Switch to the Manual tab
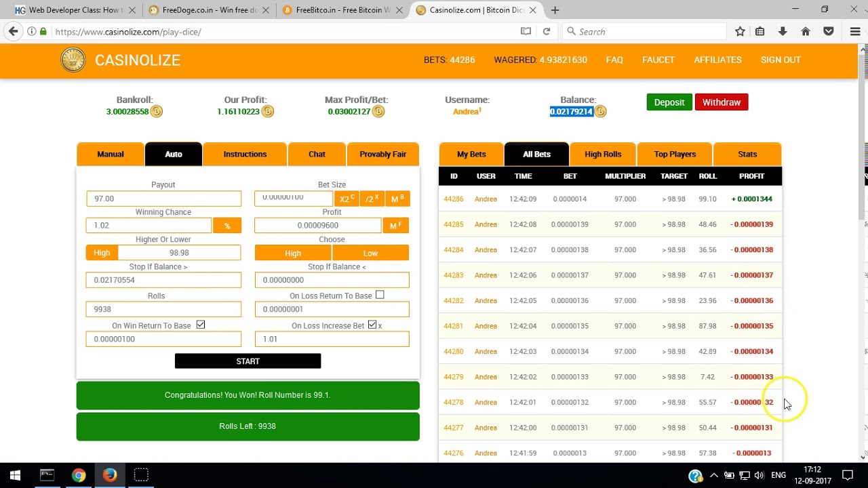868x488 pixels. coord(111,154)
